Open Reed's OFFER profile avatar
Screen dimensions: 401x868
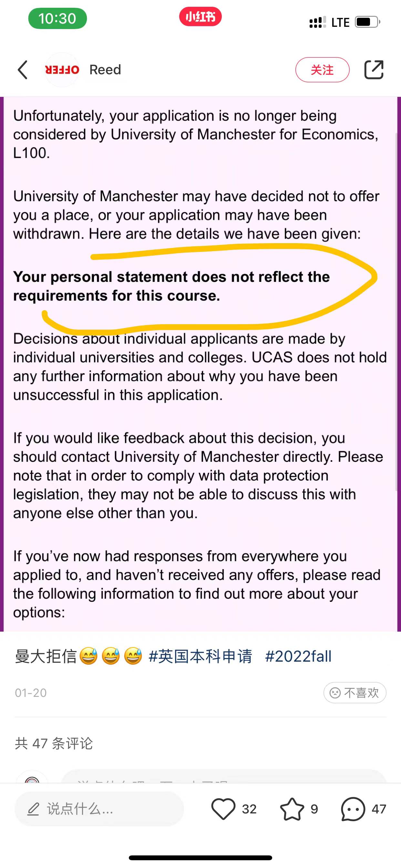[x=62, y=70]
